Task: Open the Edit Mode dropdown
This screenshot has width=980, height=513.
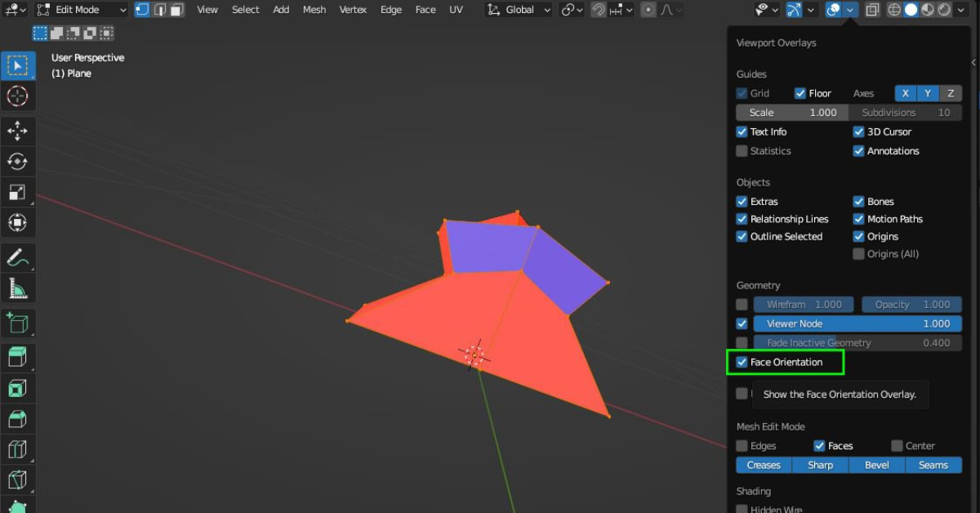Action: (x=79, y=10)
